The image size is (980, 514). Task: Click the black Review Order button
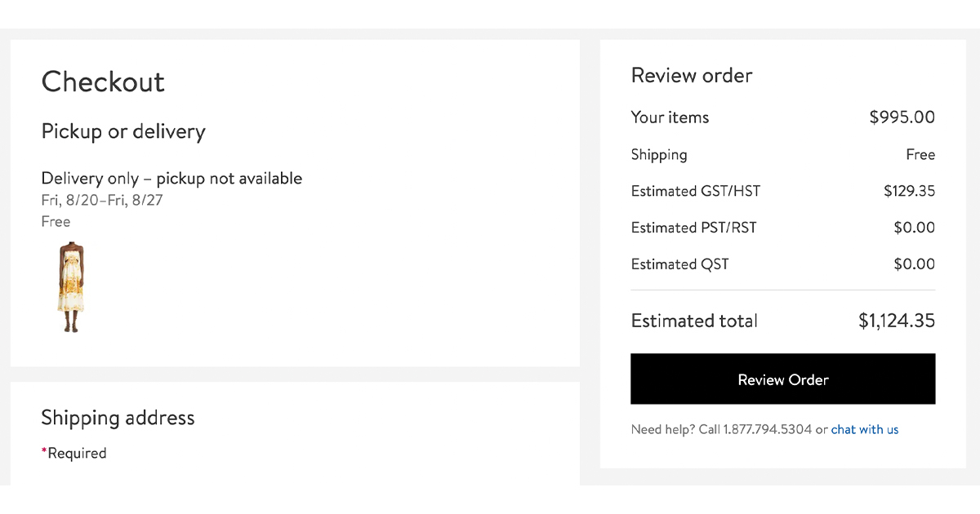782,379
